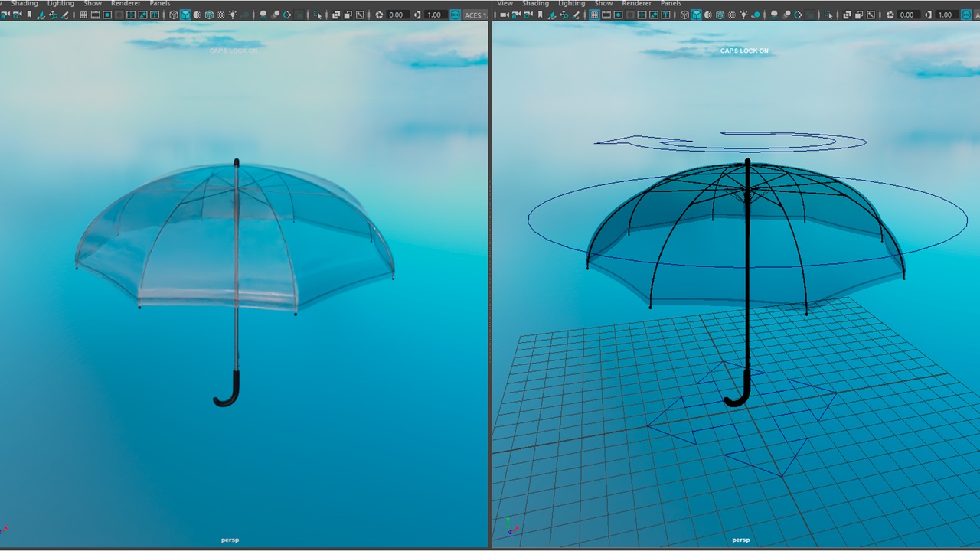The width and height of the screenshot is (980, 551).
Task: Click persp camera label in left panel
Action: point(230,540)
